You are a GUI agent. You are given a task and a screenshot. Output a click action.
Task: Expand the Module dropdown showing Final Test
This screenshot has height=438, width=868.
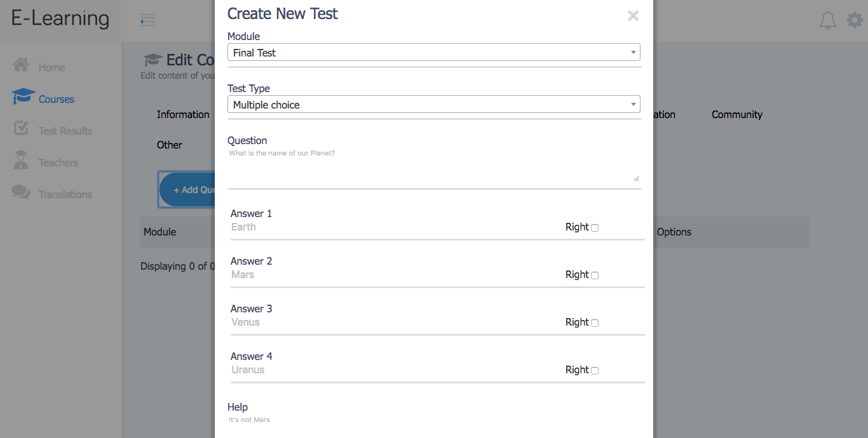tap(434, 53)
